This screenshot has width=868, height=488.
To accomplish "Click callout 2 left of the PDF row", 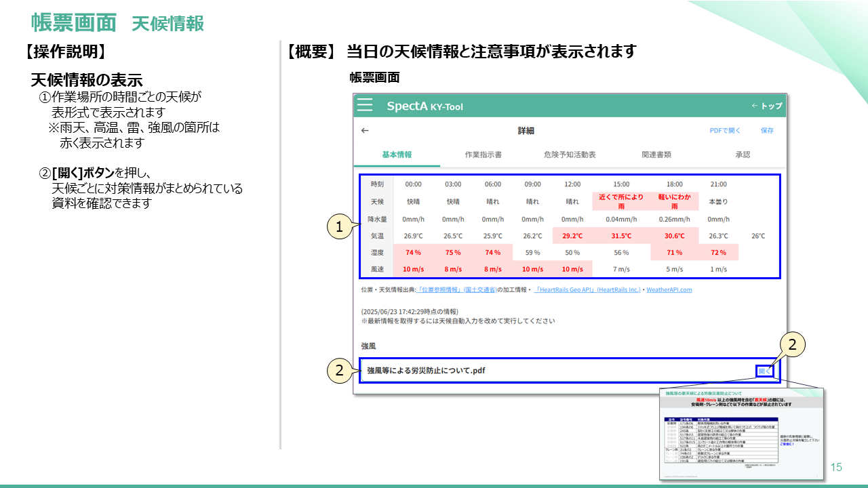I will pyautogui.click(x=339, y=370).
